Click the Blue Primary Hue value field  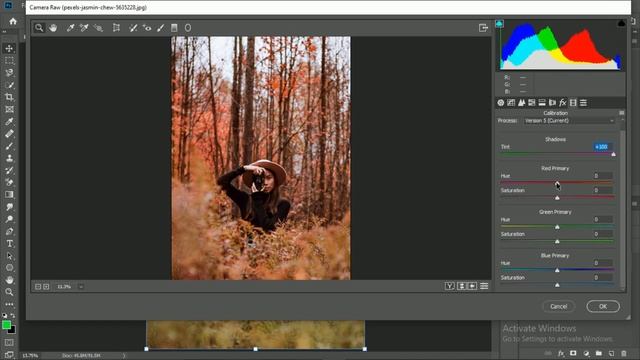click(603, 263)
